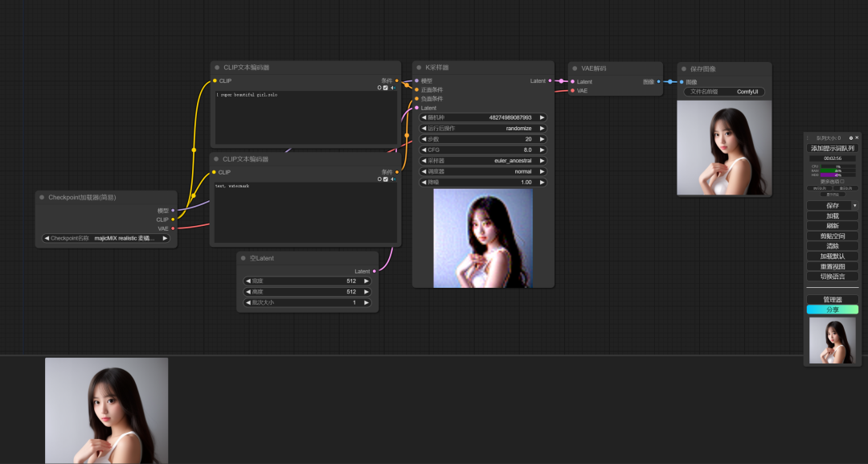The image size is (868, 464).
Task: Select next checkpoint with right arrow
Action: [165, 238]
